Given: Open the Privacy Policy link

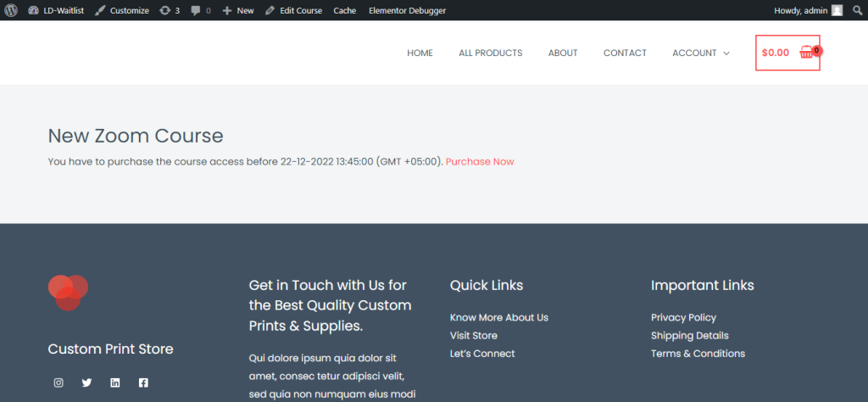Looking at the screenshot, I should [684, 318].
